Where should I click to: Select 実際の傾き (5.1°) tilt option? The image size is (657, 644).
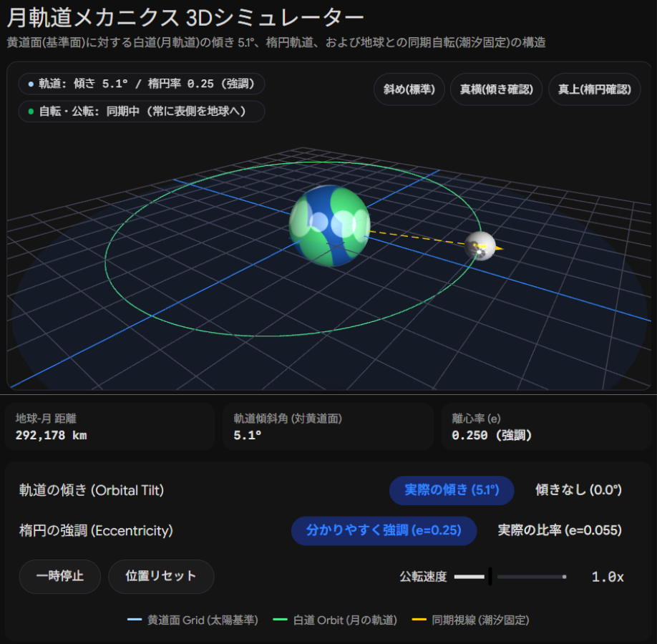point(452,490)
